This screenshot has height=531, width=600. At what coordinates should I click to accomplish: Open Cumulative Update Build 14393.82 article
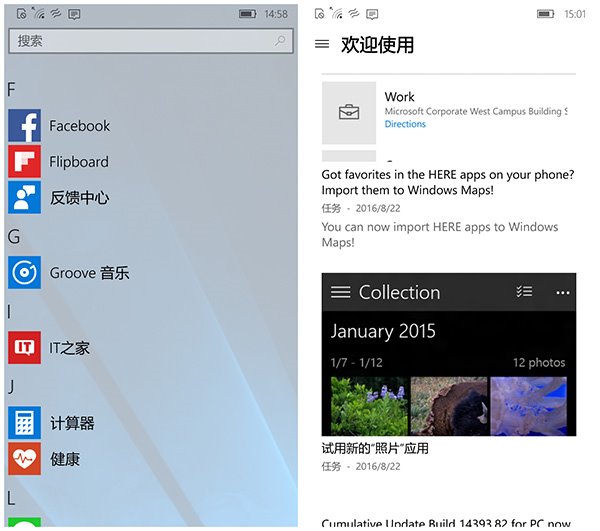(x=446, y=523)
